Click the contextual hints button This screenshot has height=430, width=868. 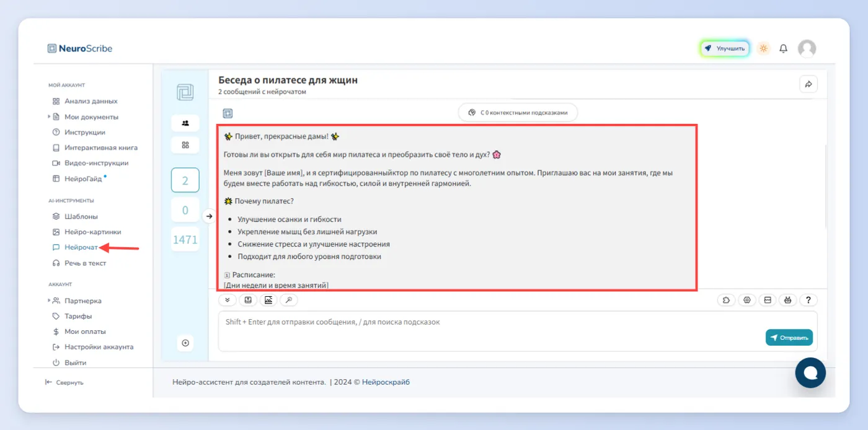[x=518, y=113]
